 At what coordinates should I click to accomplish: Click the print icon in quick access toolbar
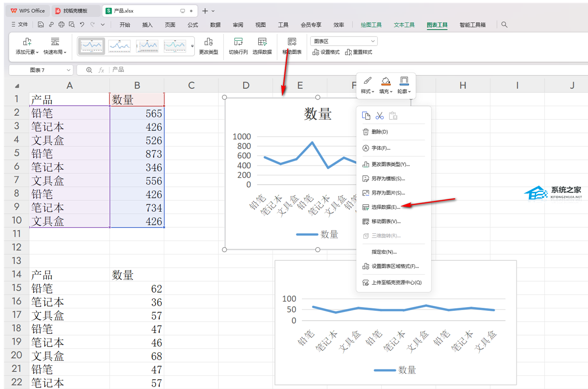pyautogui.click(x=61, y=25)
